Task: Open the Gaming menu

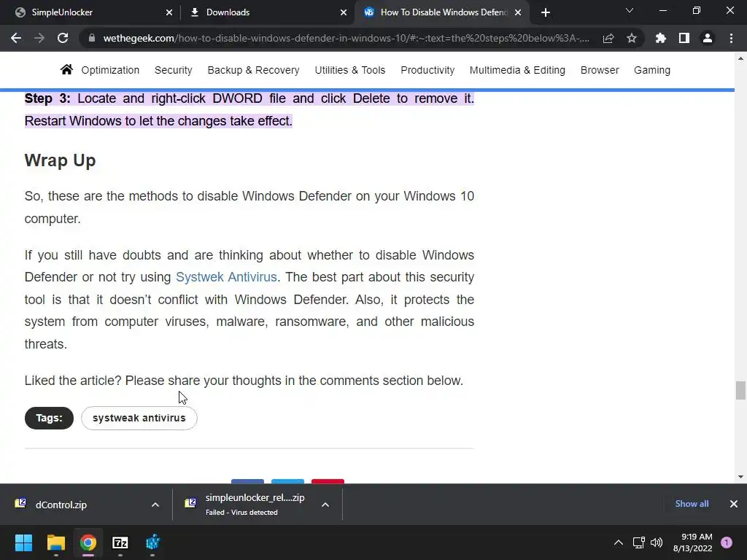Action: [x=651, y=70]
